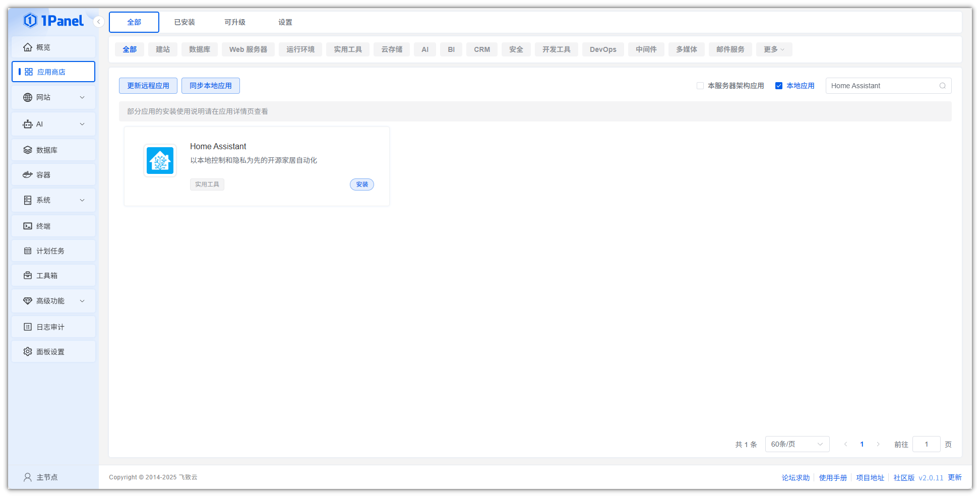Click the 安装 button for Home Assistant
This screenshot has width=980, height=497.
pos(362,184)
